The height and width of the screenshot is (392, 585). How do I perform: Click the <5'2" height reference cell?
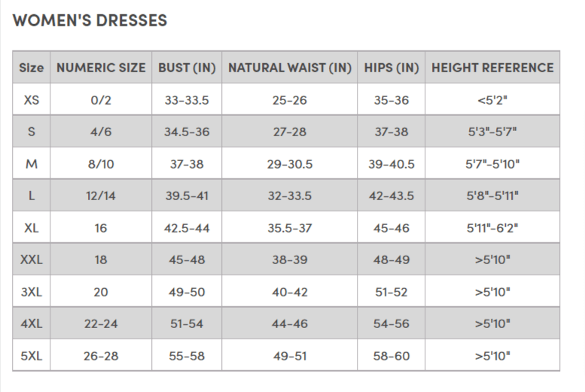pyautogui.click(x=492, y=100)
